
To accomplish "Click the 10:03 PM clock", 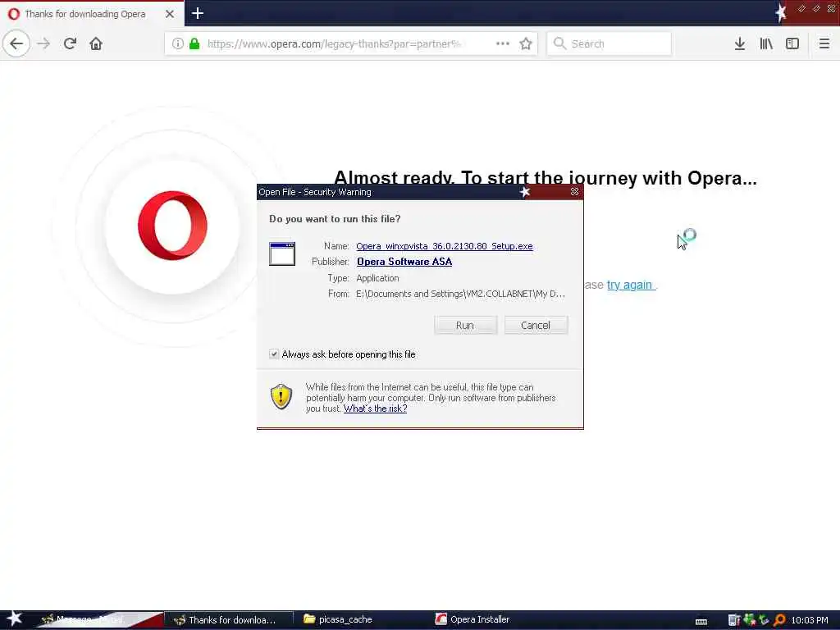I will (x=810, y=620).
